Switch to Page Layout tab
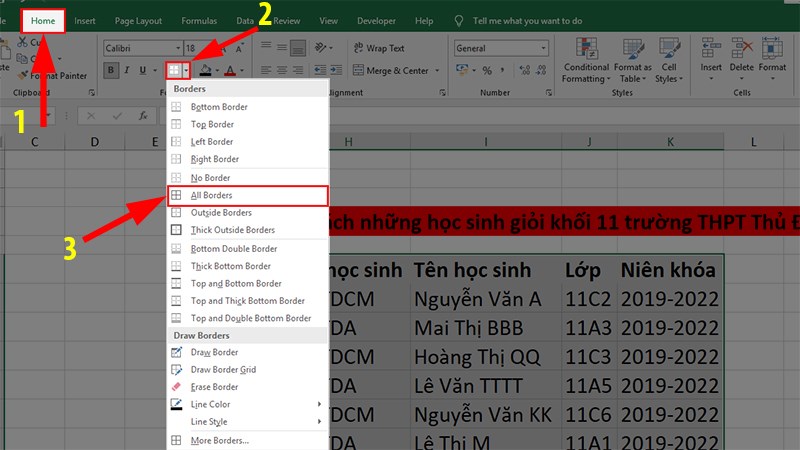 click(x=138, y=21)
